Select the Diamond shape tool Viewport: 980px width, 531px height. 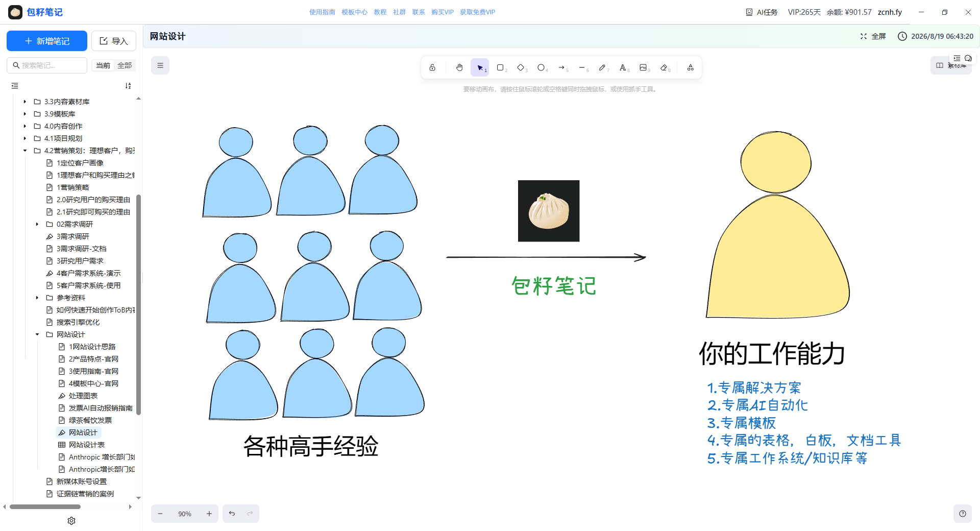pos(521,67)
